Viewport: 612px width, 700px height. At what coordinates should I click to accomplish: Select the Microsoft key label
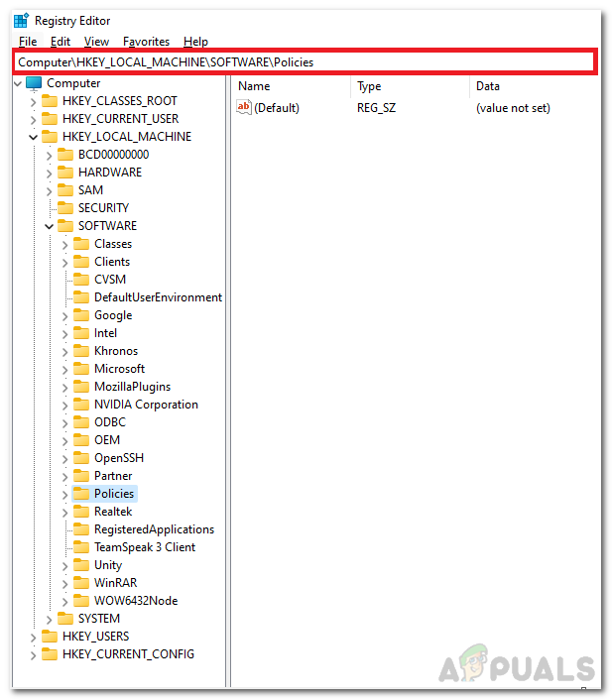119,369
